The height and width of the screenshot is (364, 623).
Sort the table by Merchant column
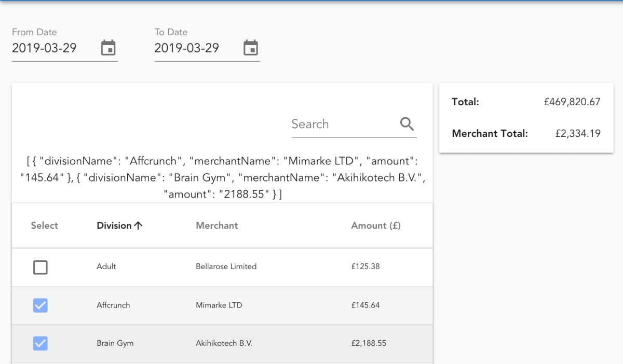coord(216,226)
